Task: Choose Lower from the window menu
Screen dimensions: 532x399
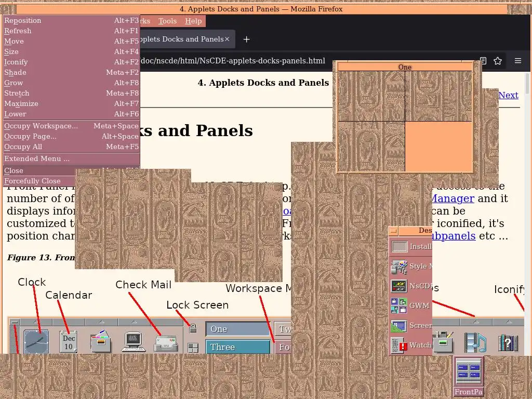Action: tap(71, 114)
